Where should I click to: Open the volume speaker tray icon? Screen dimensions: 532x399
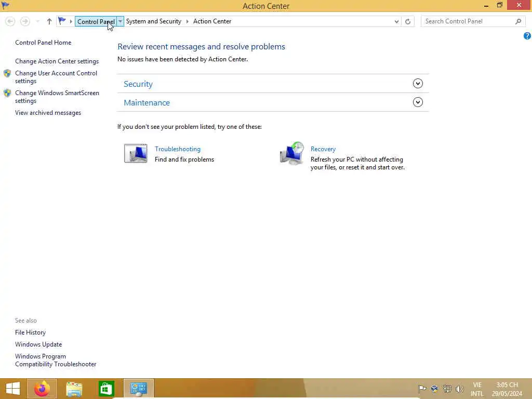(459, 389)
